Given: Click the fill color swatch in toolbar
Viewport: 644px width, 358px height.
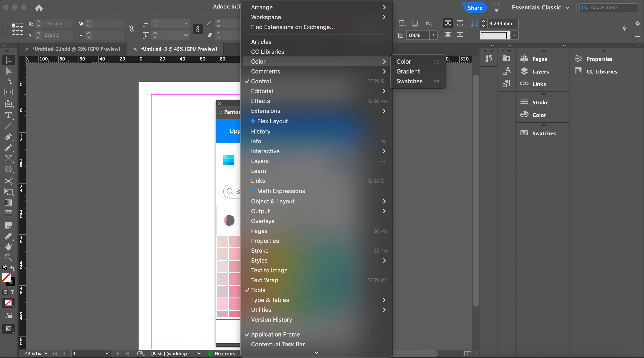Looking at the screenshot, I should 6,277.
